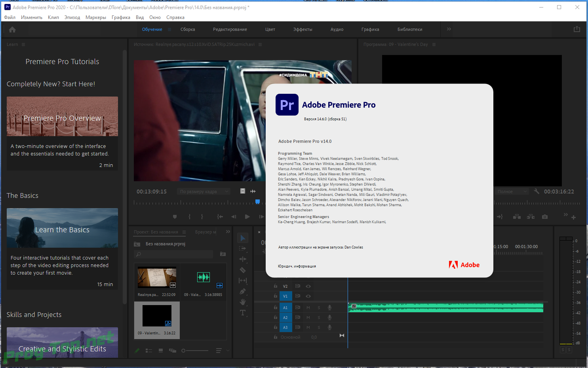Switch to the Цвет workspace

(270, 29)
